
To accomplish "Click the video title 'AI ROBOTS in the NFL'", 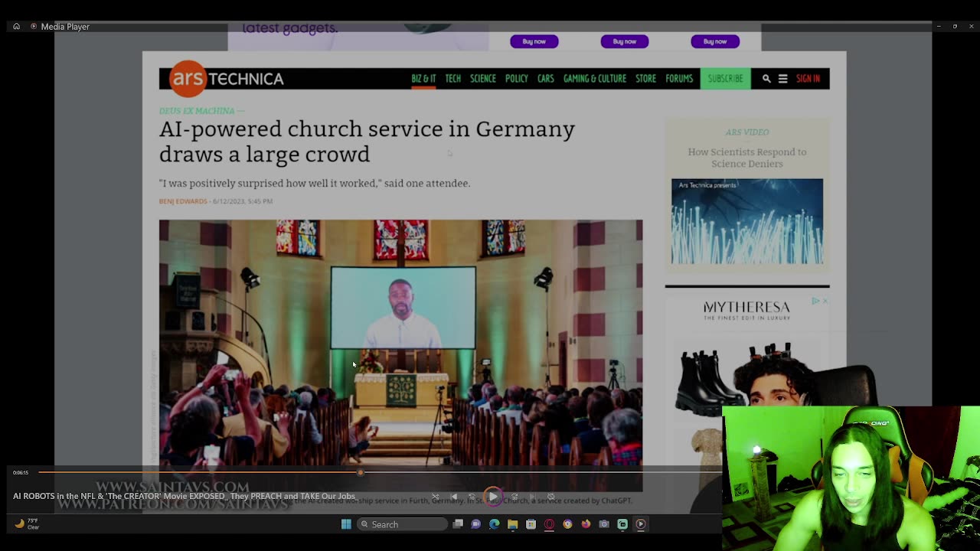I will click(184, 496).
